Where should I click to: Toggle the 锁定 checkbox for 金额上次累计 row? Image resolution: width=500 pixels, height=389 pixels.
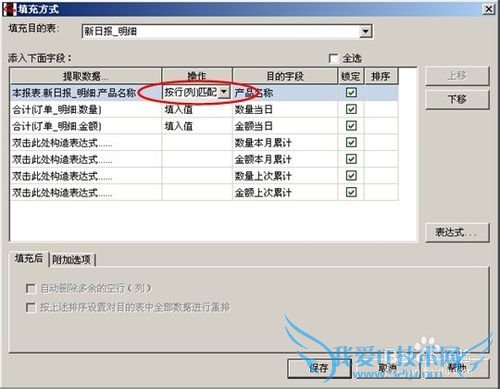coord(351,192)
